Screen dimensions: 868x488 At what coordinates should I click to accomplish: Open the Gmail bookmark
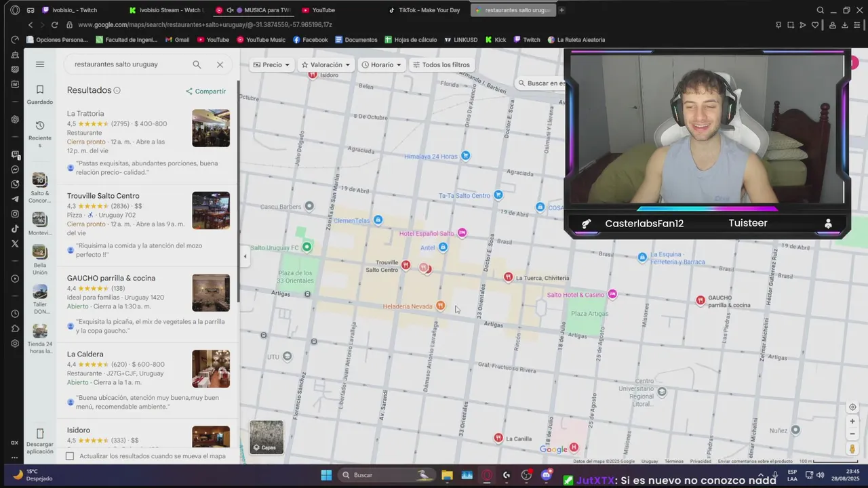pyautogui.click(x=176, y=40)
